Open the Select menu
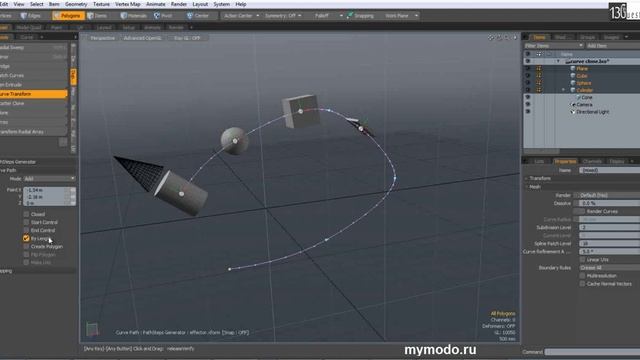 coord(36,4)
